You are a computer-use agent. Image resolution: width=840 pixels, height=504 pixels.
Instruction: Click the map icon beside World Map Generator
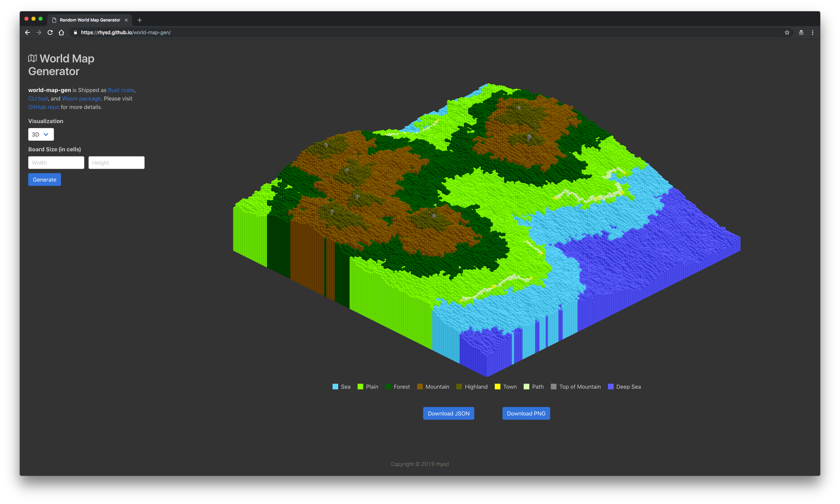[32, 58]
